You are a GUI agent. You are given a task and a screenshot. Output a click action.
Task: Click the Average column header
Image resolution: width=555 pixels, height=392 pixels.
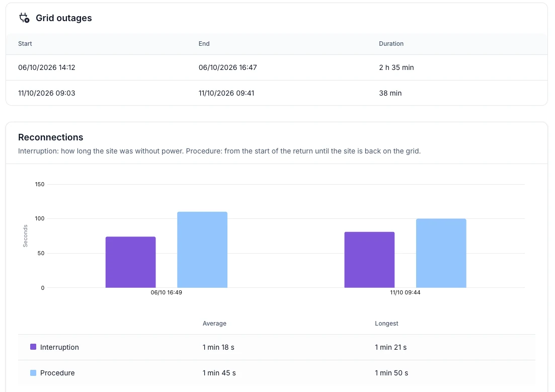(x=214, y=323)
